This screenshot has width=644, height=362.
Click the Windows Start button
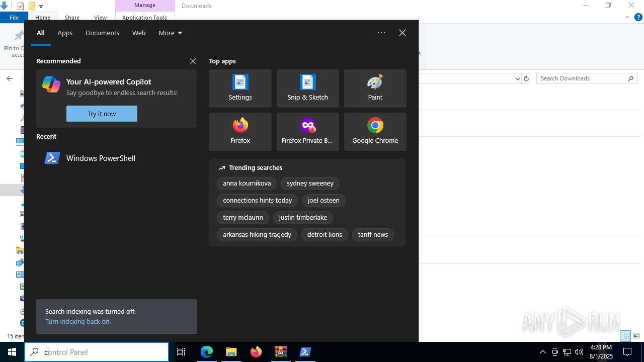click(12, 352)
